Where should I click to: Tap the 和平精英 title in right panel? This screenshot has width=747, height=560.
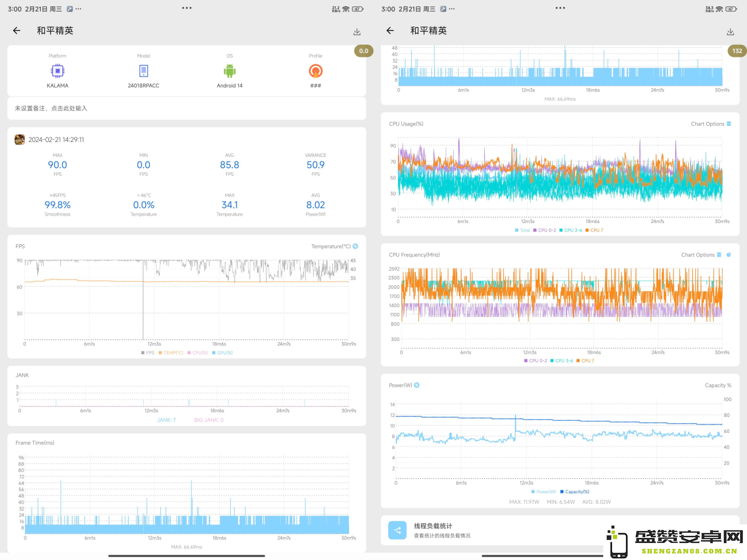428,30
